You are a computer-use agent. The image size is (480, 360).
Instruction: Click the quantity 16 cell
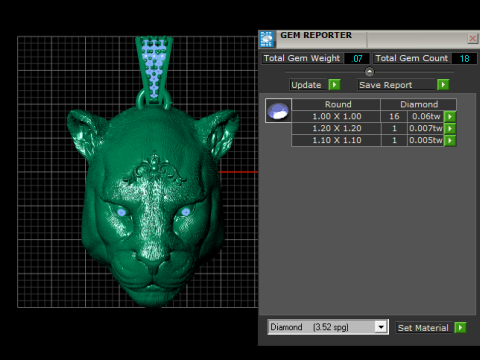pyautogui.click(x=394, y=116)
